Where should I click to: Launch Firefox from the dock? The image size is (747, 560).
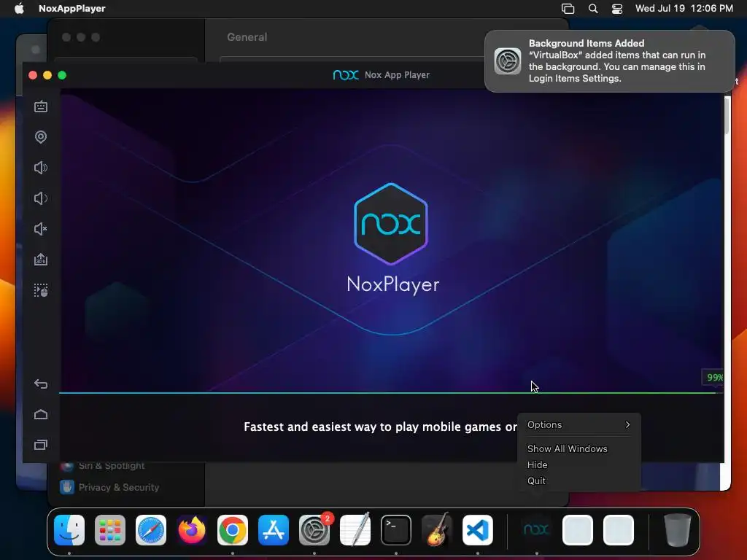coord(192,529)
